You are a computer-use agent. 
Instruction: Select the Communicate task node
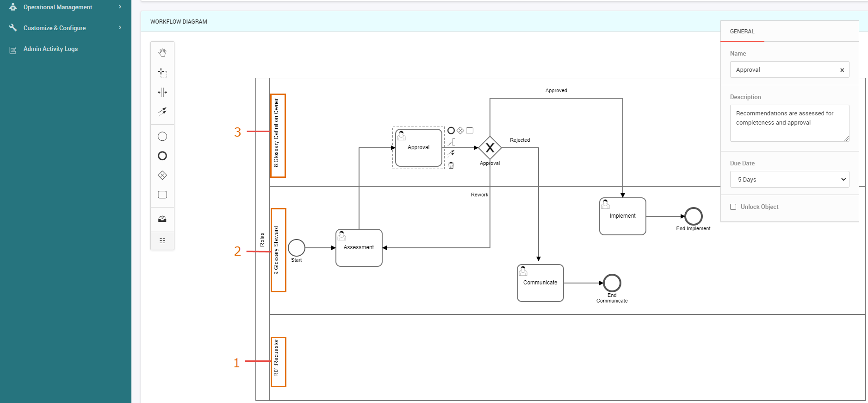(540, 283)
